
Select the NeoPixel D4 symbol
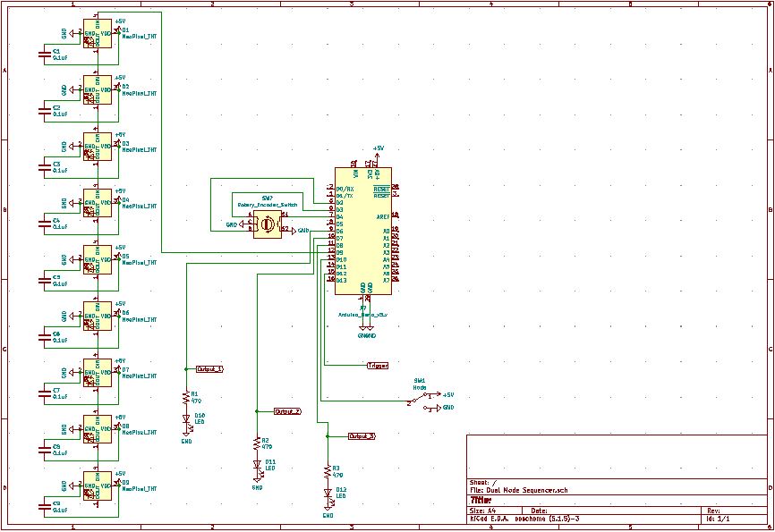click(98, 203)
